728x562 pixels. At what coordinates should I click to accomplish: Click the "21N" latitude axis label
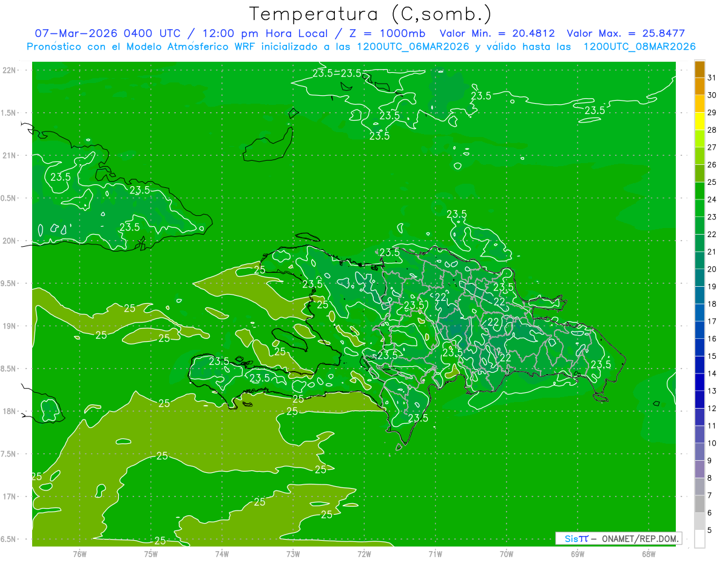coord(10,155)
